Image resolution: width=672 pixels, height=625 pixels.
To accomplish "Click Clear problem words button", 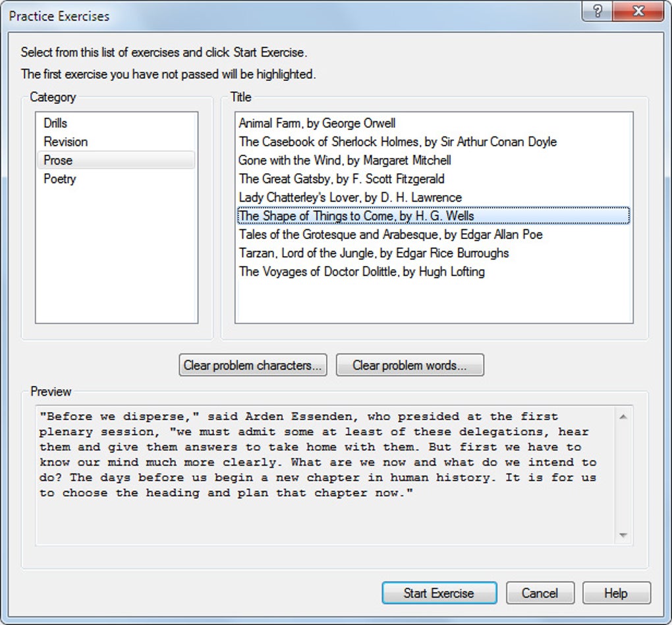I will coord(410,365).
